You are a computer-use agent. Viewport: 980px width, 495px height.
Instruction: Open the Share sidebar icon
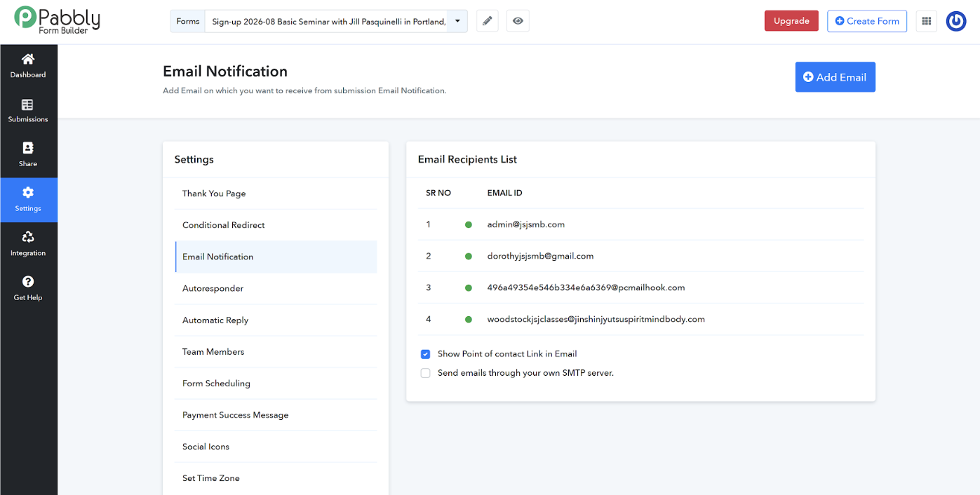click(28, 148)
